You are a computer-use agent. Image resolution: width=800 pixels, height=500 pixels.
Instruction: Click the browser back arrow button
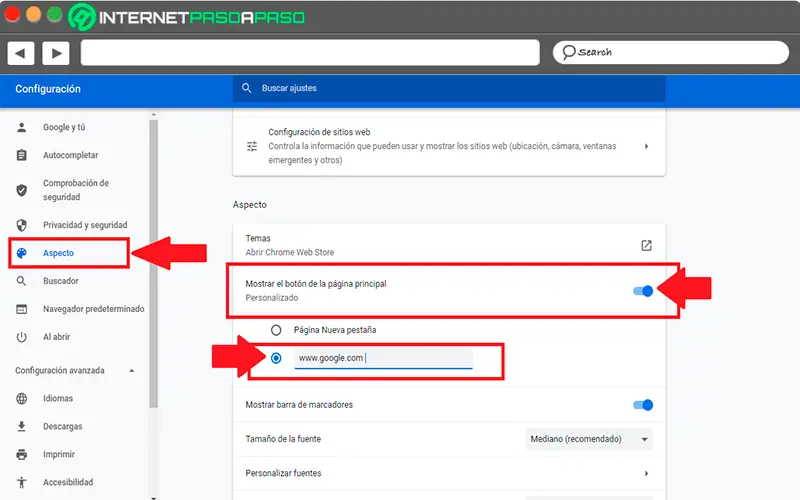tap(20, 53)
